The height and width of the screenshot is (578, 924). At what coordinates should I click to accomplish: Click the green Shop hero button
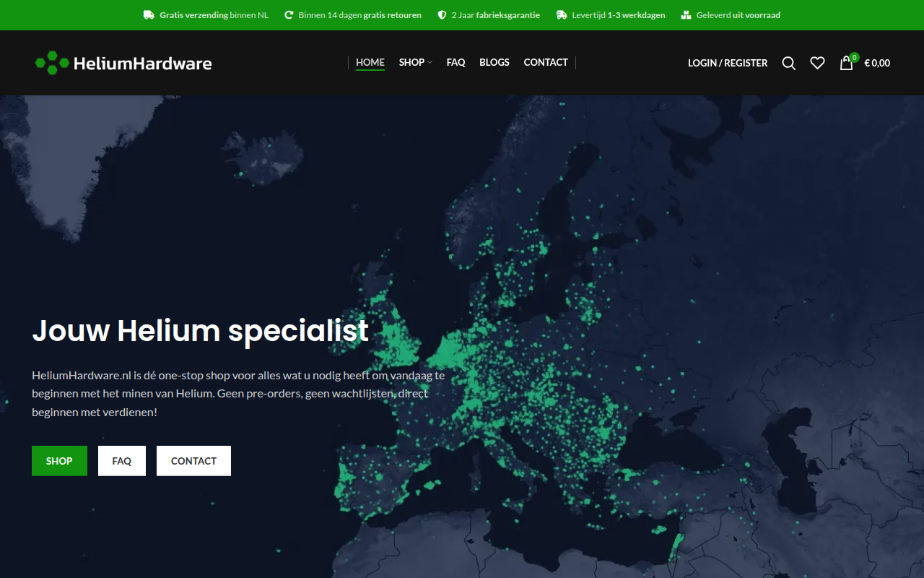(x=59, y=461)
